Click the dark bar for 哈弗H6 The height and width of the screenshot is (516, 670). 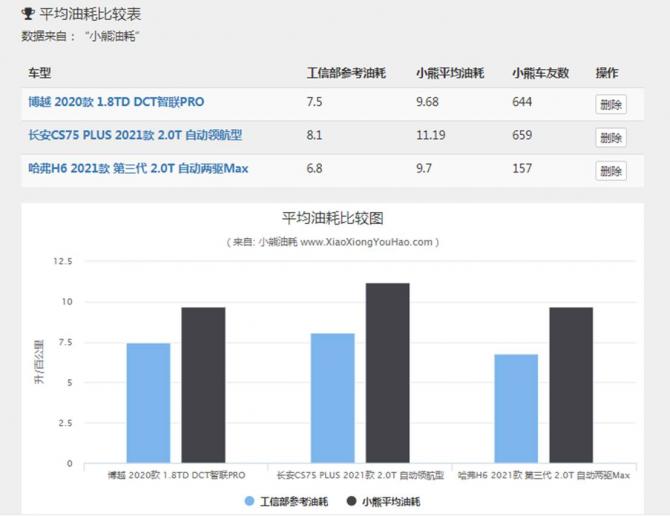point(571,385)
